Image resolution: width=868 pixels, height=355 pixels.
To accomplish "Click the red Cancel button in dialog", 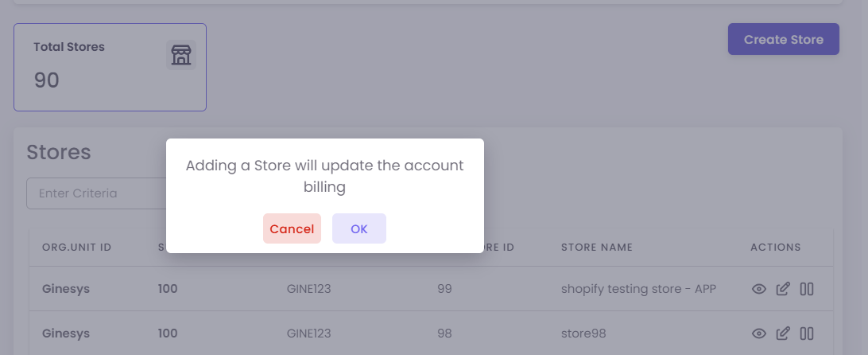I will tap(292, 228).
